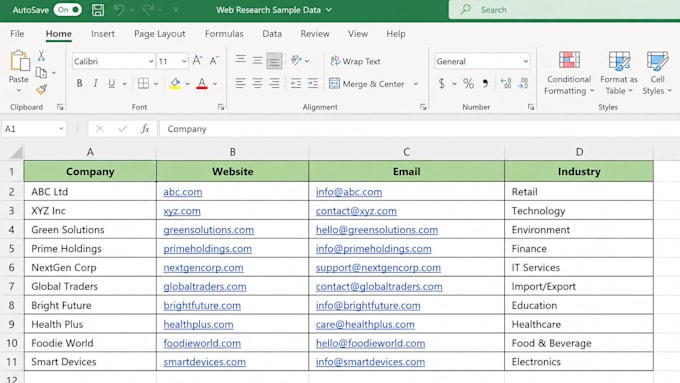Click the Insert Function fx icon
The height and width of the screenshot is (383, 680).
pos(145,129)
